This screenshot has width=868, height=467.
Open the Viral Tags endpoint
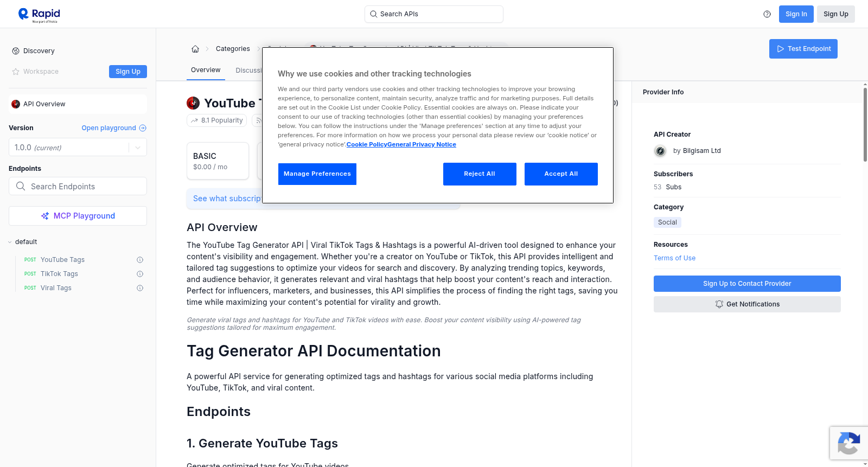point(56,288)
